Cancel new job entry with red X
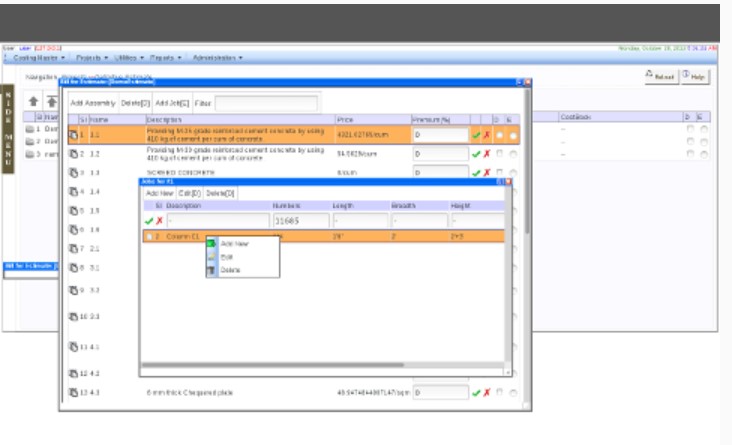This screenshot has height=445, width=732. (x=159, y=221)
